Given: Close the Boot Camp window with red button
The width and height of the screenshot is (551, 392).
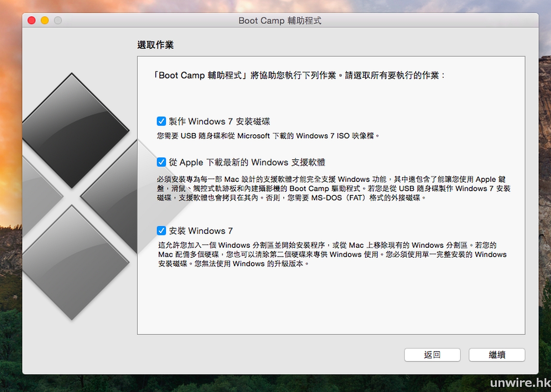Looking at the screenshot, I should [31, 21].
